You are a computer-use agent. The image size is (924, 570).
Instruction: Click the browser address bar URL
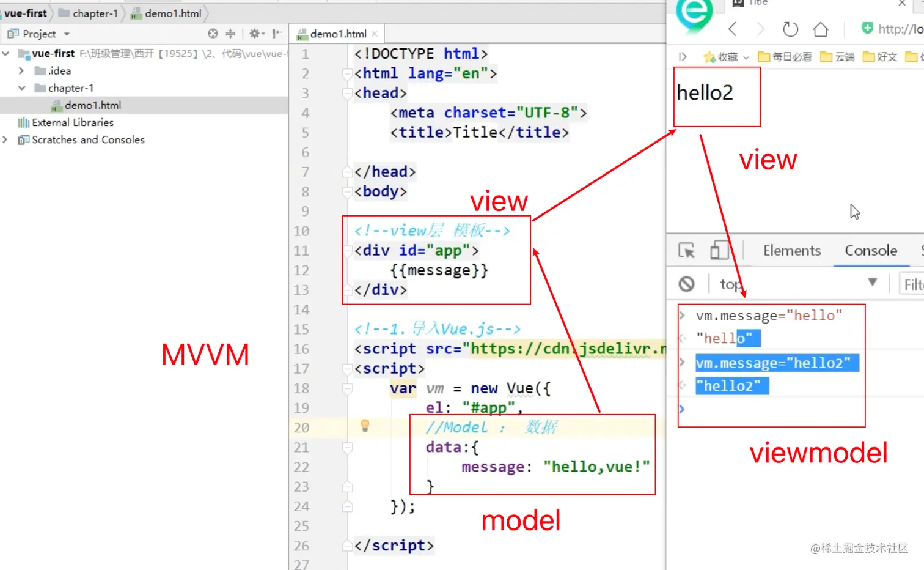tap(900, 29)
